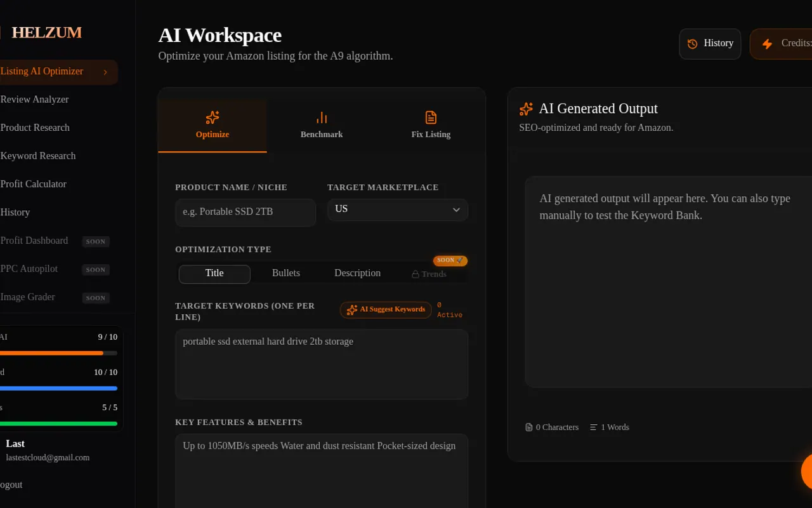
Task: Click the chevron on Listing AI Optimizer
Action: click(105, 72)
